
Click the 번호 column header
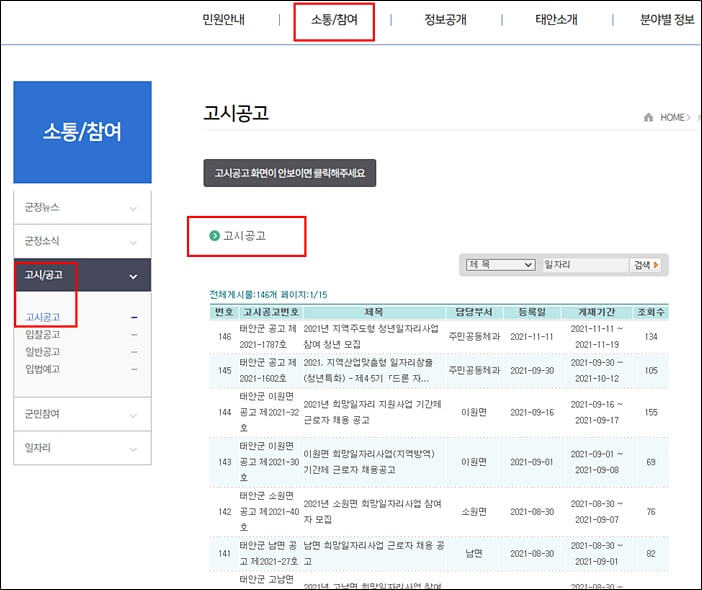pos(224,312)
